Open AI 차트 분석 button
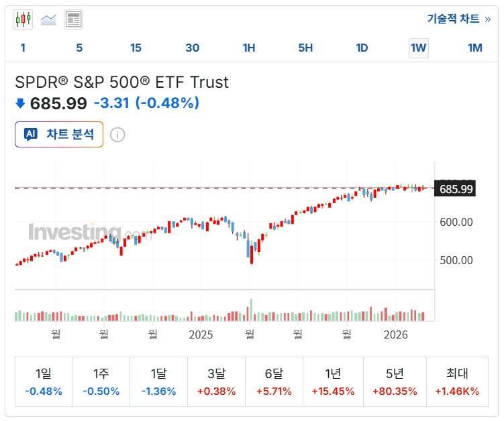The width and height of the screenshot is (504, 421). [x=59, y=134]
